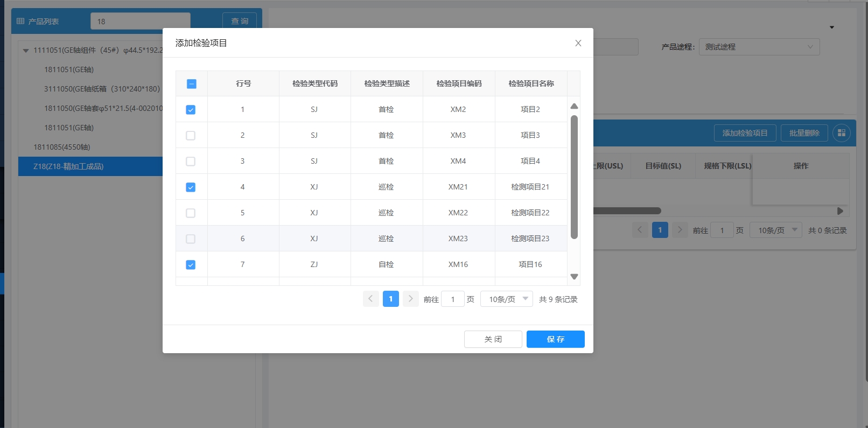Click the background table horizontal scrollbar
The image size is (868, 428).
coord(627,211)
